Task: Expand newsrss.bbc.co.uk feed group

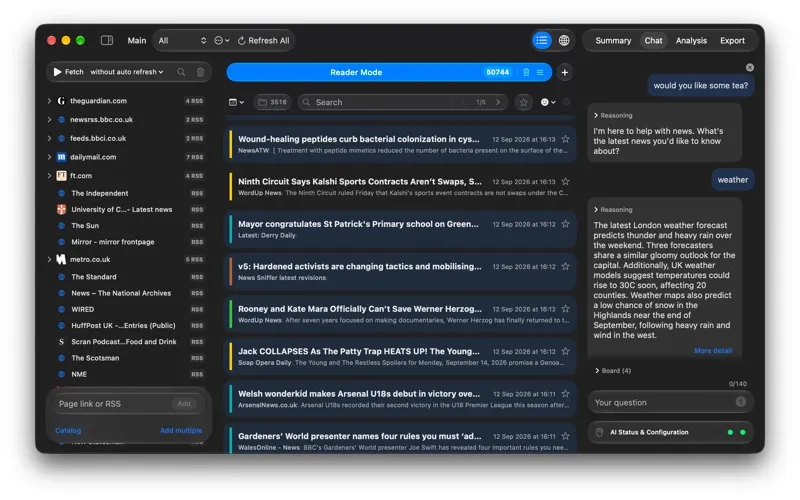Action: point(49,119)
